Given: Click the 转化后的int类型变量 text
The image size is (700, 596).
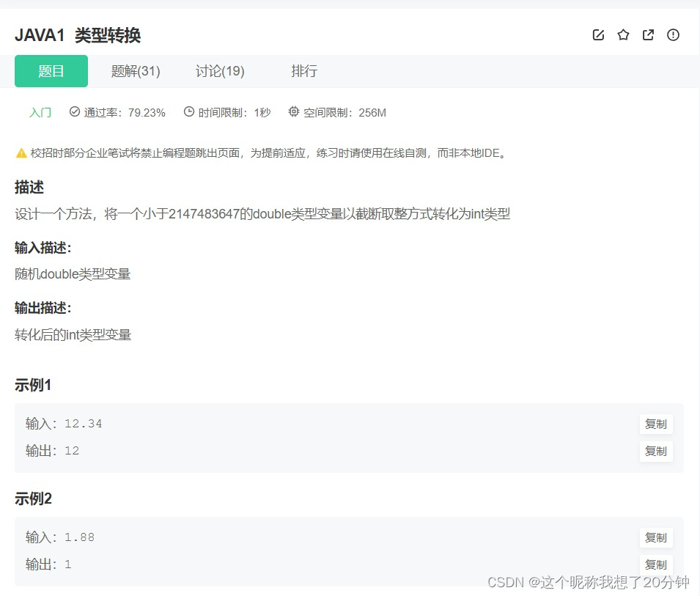Looking at the screenshot, I should [73, 334].
